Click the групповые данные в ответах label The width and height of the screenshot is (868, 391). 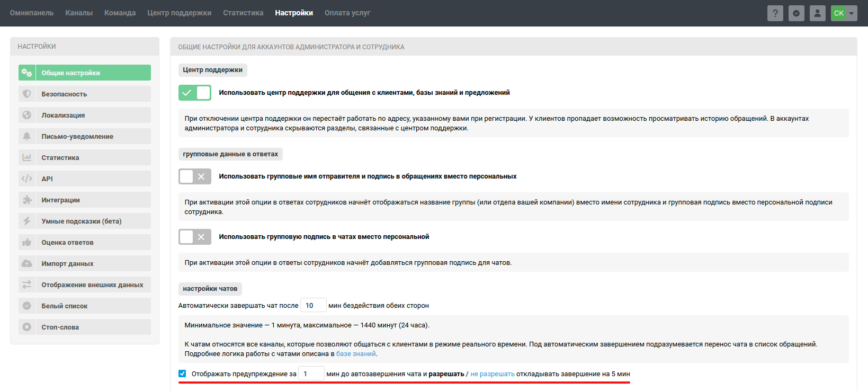[x=230, y=154]
